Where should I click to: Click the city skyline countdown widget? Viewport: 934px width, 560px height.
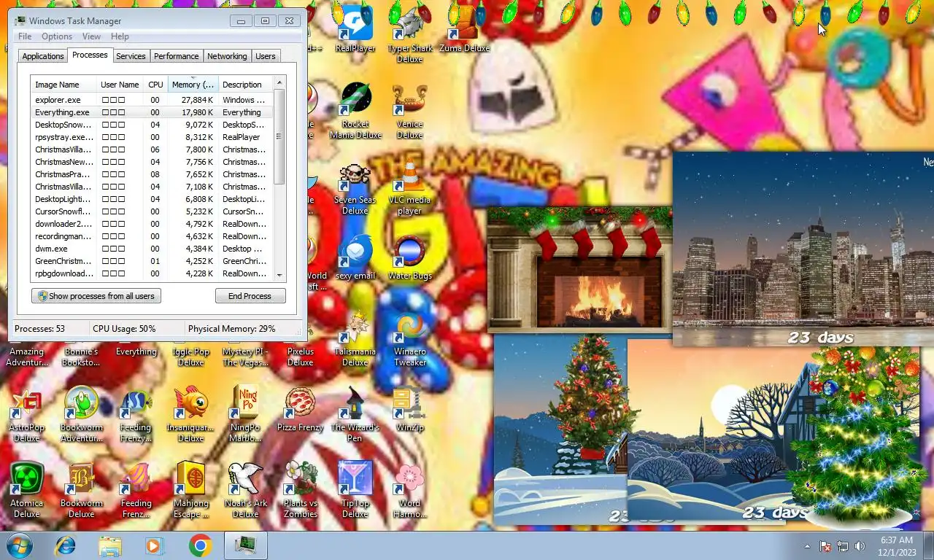(803, 249)
